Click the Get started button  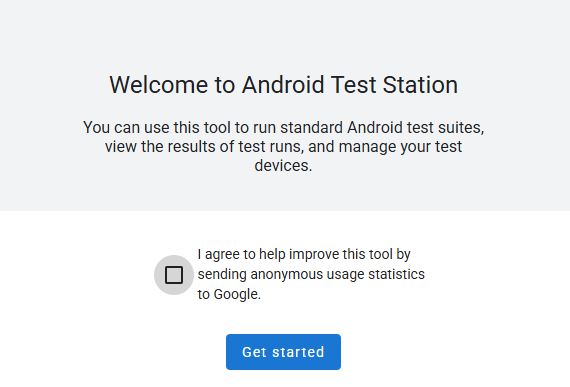tap(283, 352)
